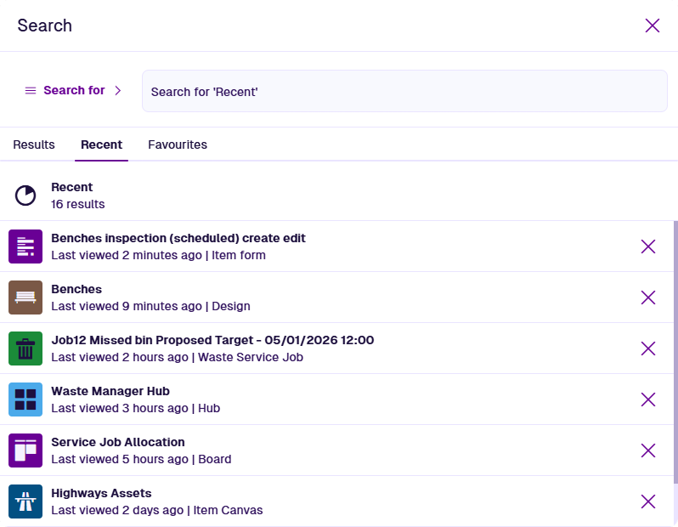The height and width of the screenshot is (527, 678).
Task: Click 'Last viewed 3 hours ago | Hub'
Action: click(x=135, y=408)
